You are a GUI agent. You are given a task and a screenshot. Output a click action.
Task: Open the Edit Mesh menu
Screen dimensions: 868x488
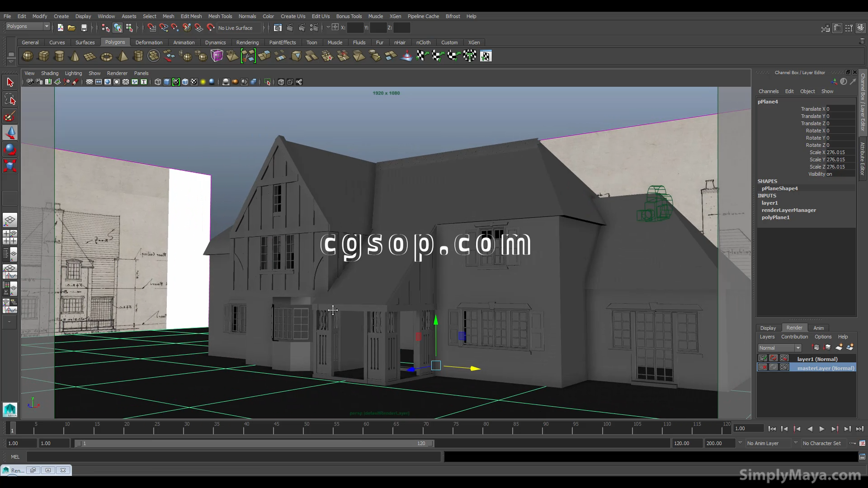(x=191, y=16)
